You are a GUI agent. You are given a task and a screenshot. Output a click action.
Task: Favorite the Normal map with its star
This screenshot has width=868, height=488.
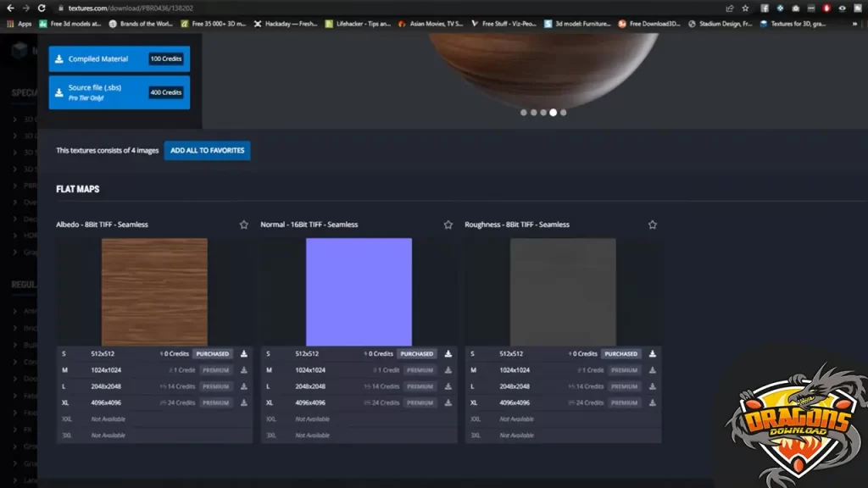coord(448,225)
